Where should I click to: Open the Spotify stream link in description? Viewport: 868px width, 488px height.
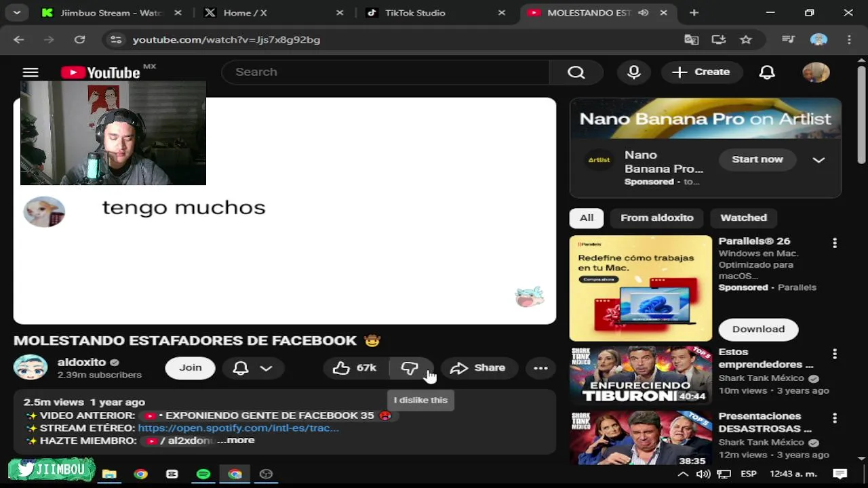coord(238,428)
